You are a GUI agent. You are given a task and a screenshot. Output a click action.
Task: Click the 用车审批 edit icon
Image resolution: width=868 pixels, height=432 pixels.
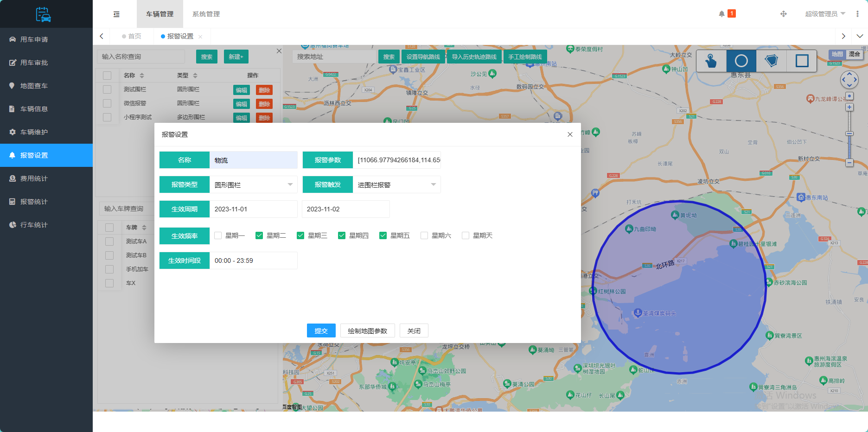coord(13,63)
